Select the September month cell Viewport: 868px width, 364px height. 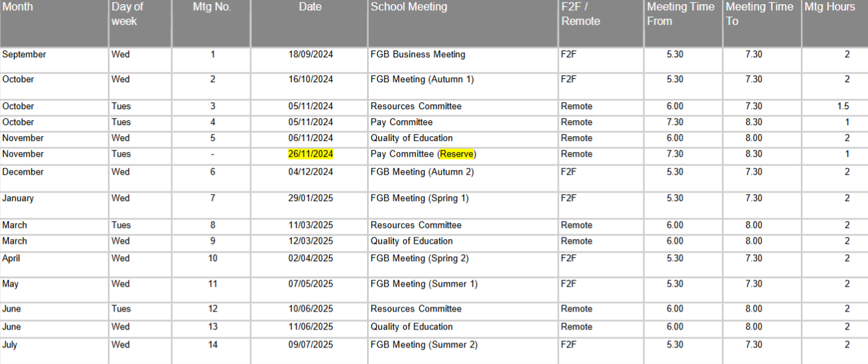pyautogui.click(x=24, y=55)
